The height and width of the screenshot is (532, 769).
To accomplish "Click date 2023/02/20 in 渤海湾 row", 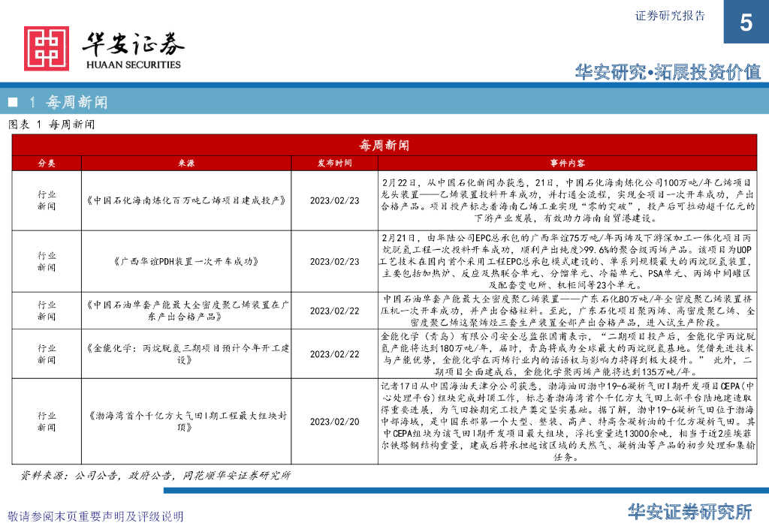I will [x=334, y=421].
